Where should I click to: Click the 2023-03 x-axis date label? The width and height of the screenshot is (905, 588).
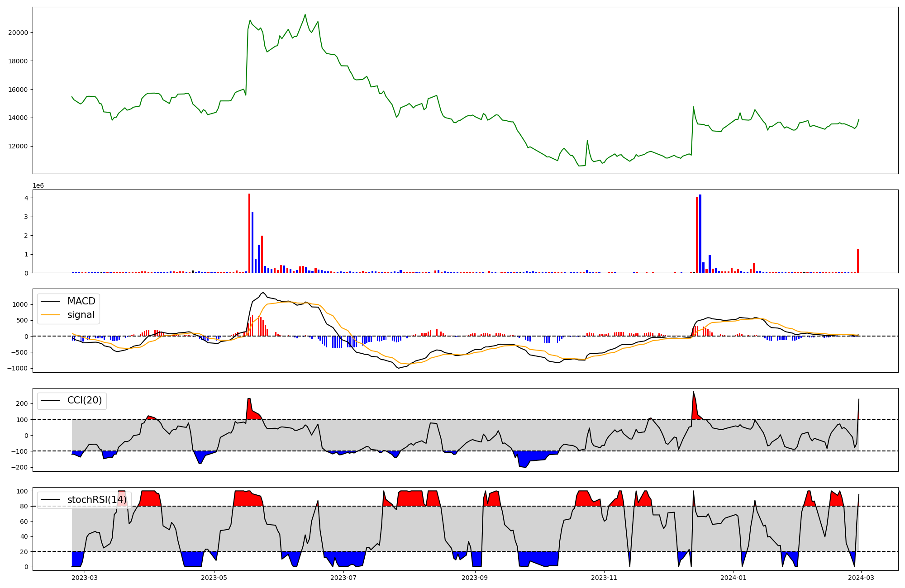tap(85, 578)
